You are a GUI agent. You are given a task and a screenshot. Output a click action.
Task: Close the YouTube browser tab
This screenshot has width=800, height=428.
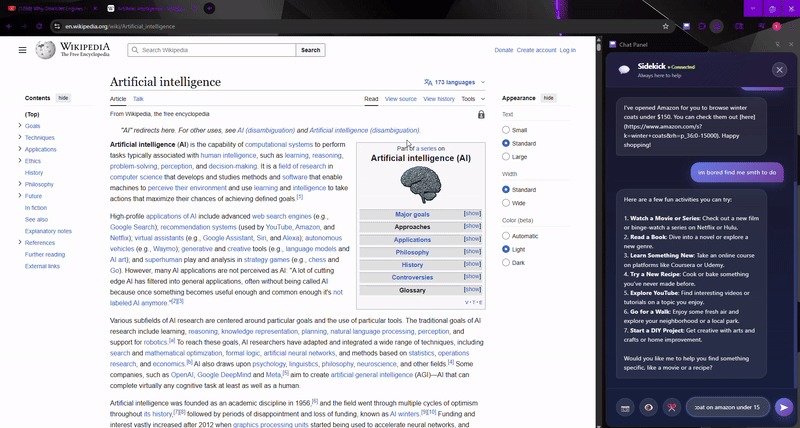(95, 9)
